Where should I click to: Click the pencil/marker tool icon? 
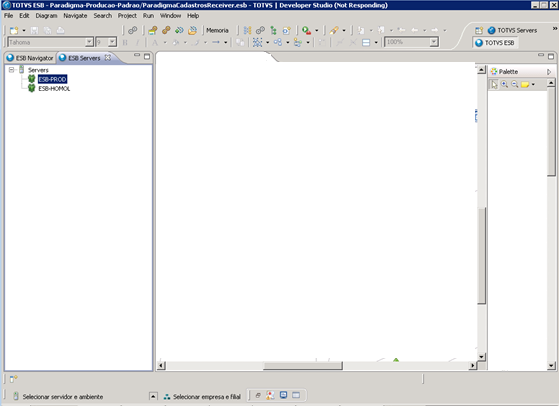click(334, 31)
